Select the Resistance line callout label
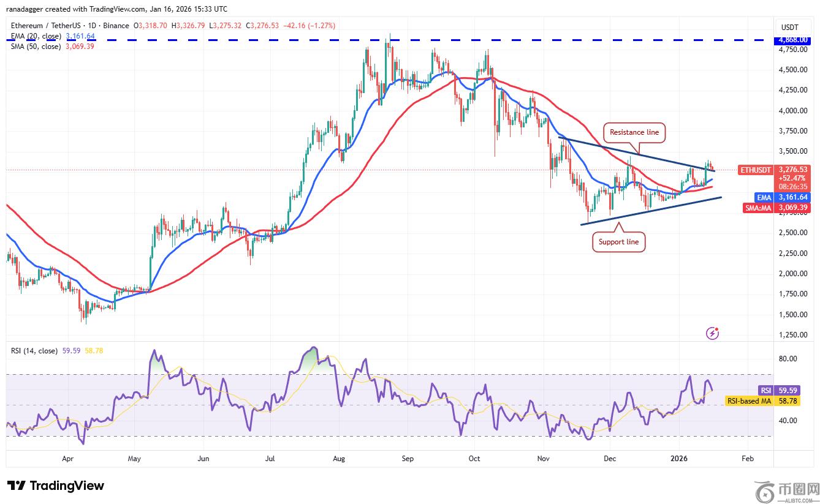Viewport: 820px width, 504px height. pos(635,132)
